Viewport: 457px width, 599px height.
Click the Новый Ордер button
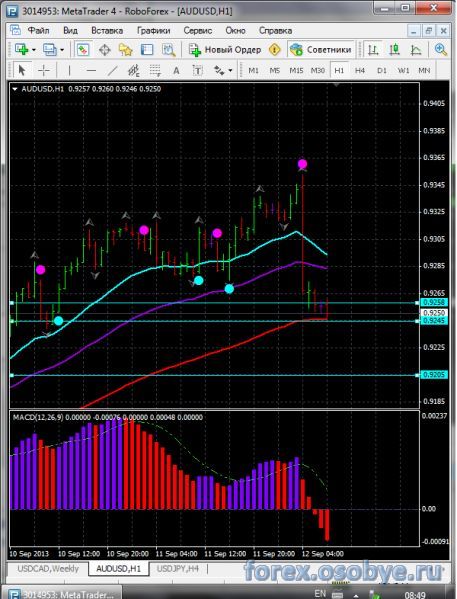pos(225,50)
